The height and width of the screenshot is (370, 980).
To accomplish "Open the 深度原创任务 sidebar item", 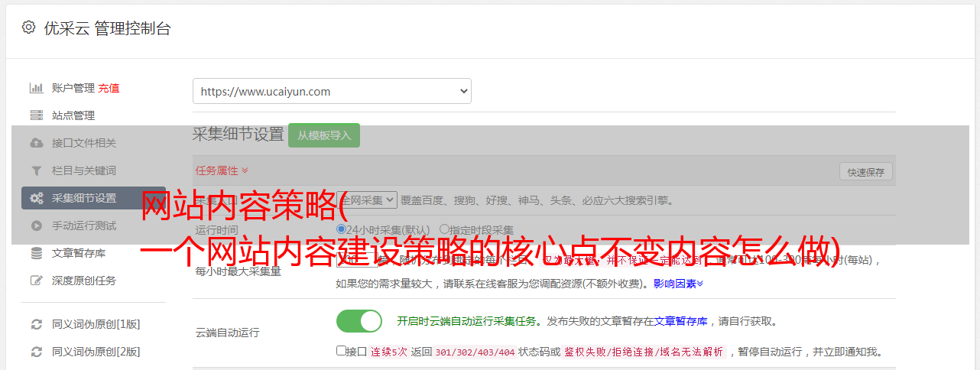I will 84,281.
